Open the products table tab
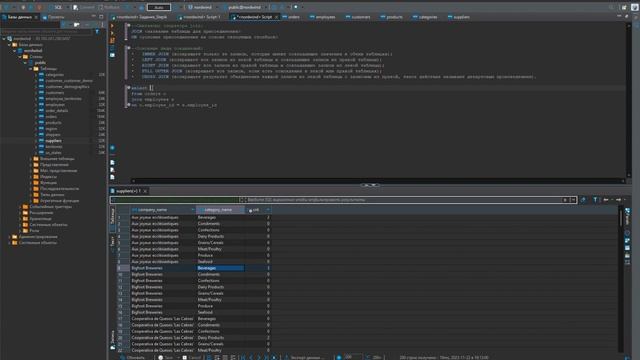The width and height of the screenshot is (640, 360). pos(392,17)
